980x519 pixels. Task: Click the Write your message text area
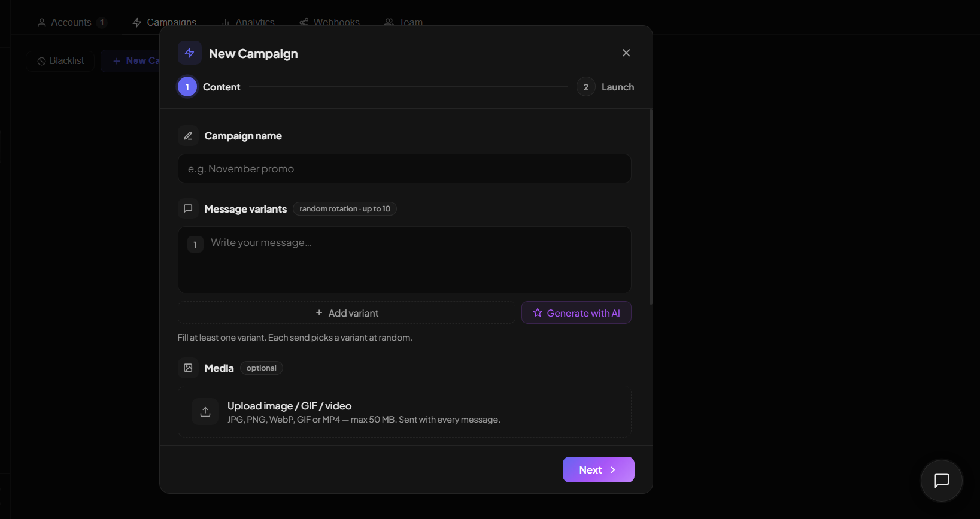tap(413, 260)
